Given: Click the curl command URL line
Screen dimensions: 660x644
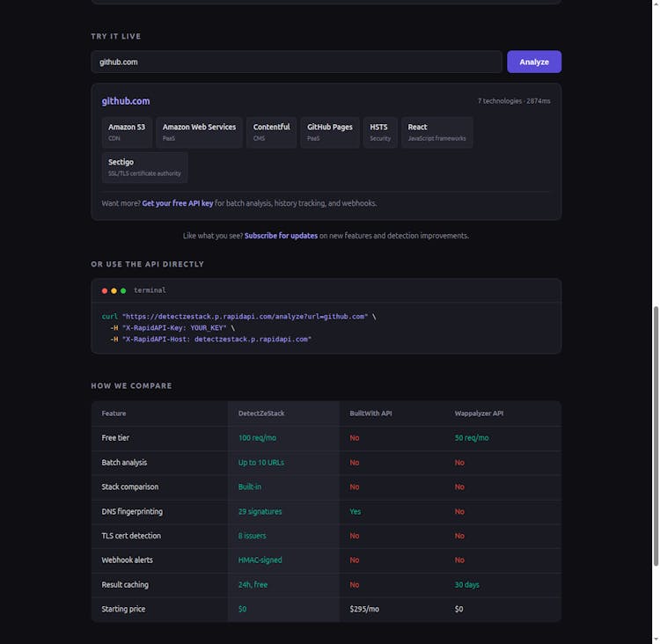Looking at the screenshot, I should (238, 317).
